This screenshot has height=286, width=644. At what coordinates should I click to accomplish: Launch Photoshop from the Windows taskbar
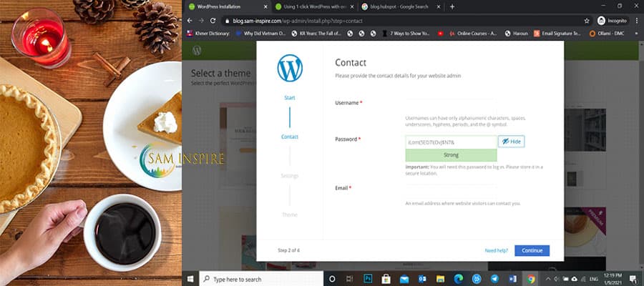tap(368, 279)
